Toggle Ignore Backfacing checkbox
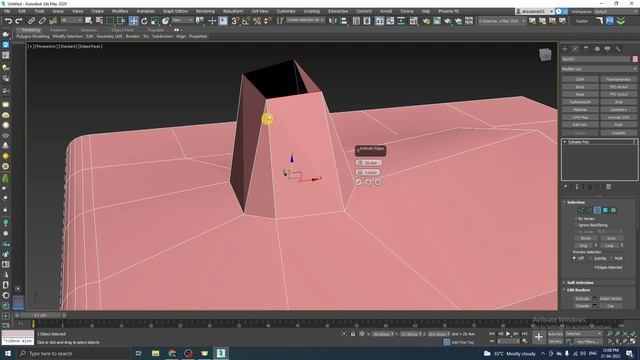 point(576,225)
